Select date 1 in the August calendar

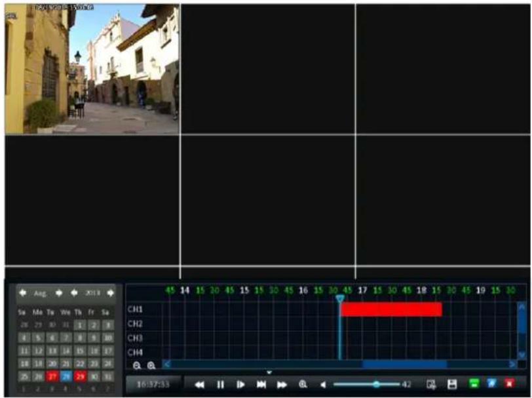80,325
